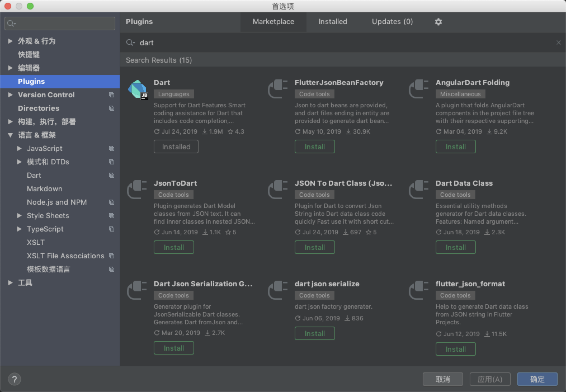
Task: Open the plugins settings gear menu
Action: click(x=438, y=22)
